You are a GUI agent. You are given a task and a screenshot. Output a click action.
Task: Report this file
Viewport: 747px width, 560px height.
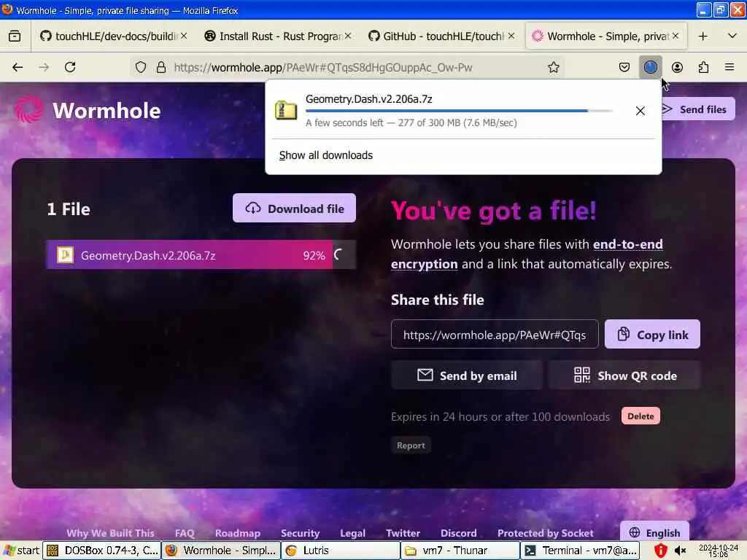(x=411, y=446)
